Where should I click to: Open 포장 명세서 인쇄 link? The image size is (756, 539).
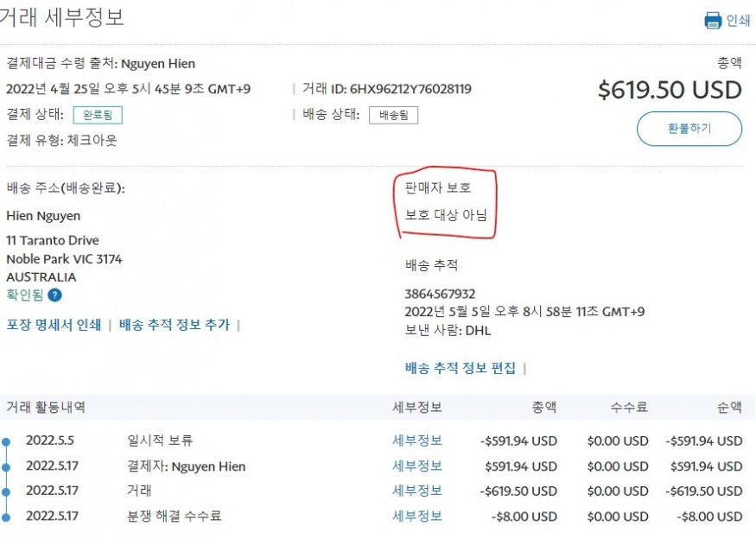tap(54, 325)
